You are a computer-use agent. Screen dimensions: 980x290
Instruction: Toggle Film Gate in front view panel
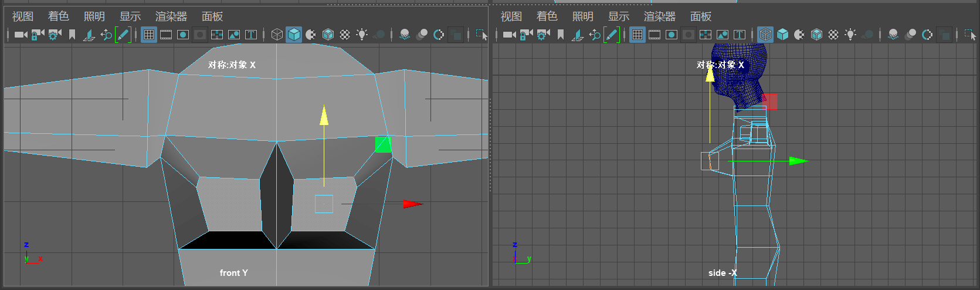tap(166, 35)
